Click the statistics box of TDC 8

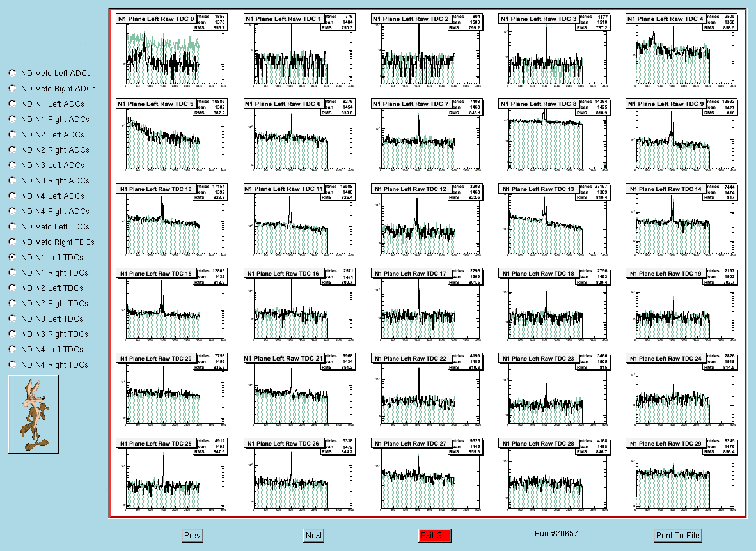pyautogui.click(x=594, y=107)
